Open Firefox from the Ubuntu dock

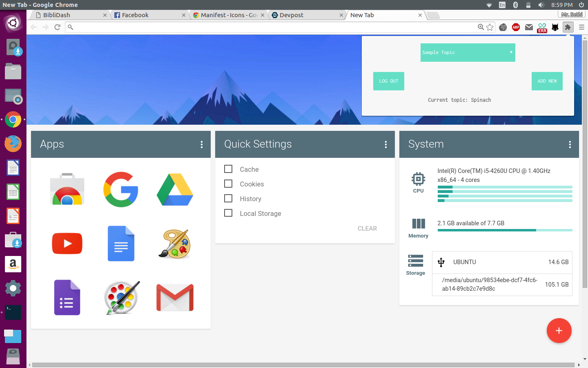click(13, 144)
